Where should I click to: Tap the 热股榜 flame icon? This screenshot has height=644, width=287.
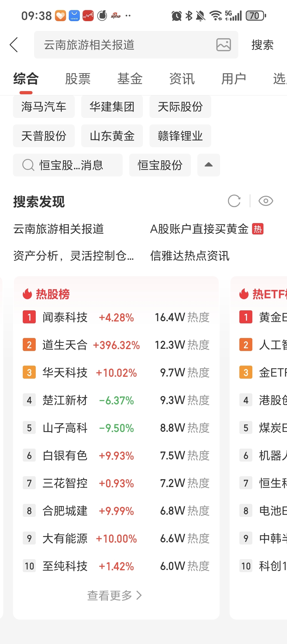pyautogui.click(x=27, y=294)
